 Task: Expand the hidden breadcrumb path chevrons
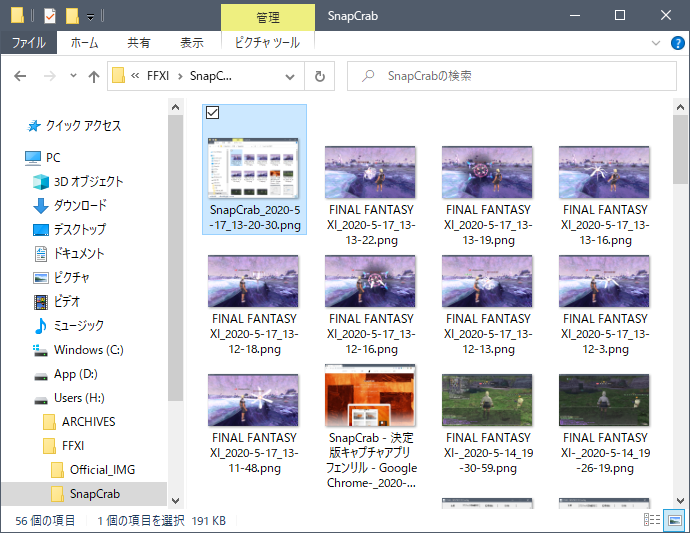pos(135,76)
